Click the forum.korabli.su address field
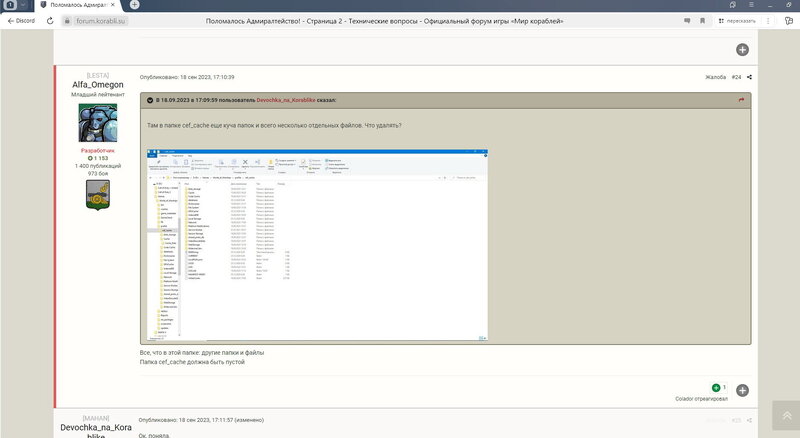Viewport: 800px width, 438px height. [101, 21]
